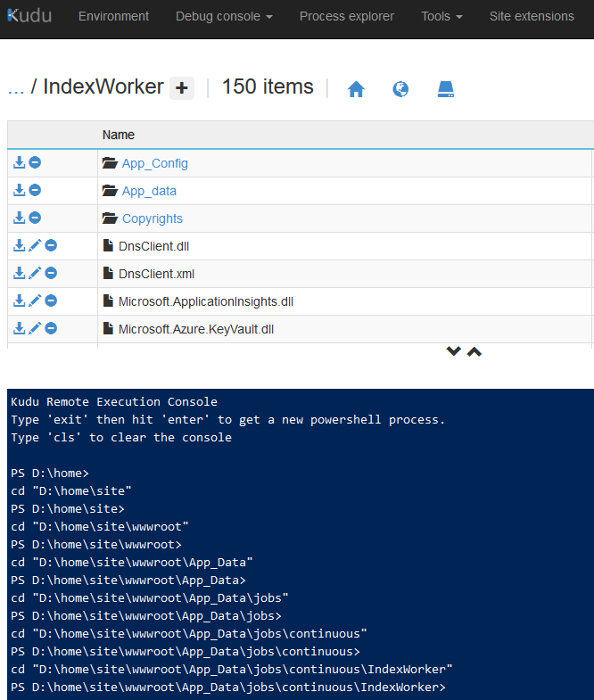Delete Microsoft.Azure.KeyVault.dll
The width and height of the screenshot is (594, 700).
[51, 328]
